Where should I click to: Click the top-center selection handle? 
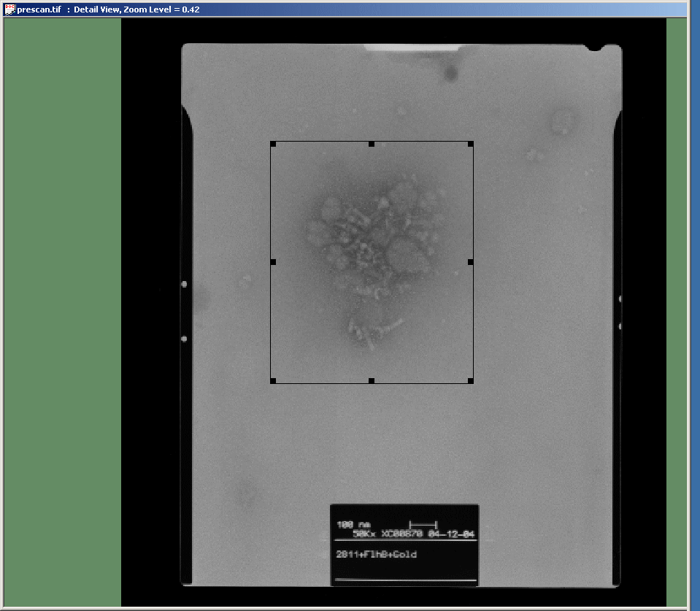click(372, 144)
